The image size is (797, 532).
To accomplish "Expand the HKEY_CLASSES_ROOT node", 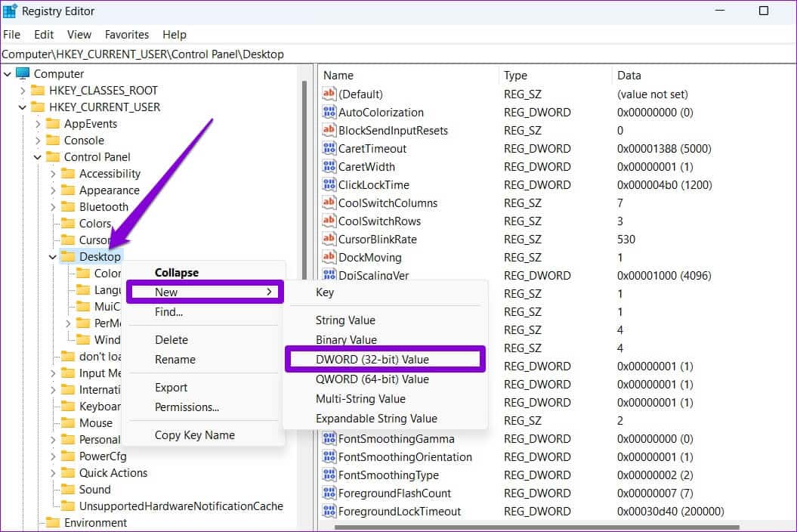I will [x=23, y=91].
